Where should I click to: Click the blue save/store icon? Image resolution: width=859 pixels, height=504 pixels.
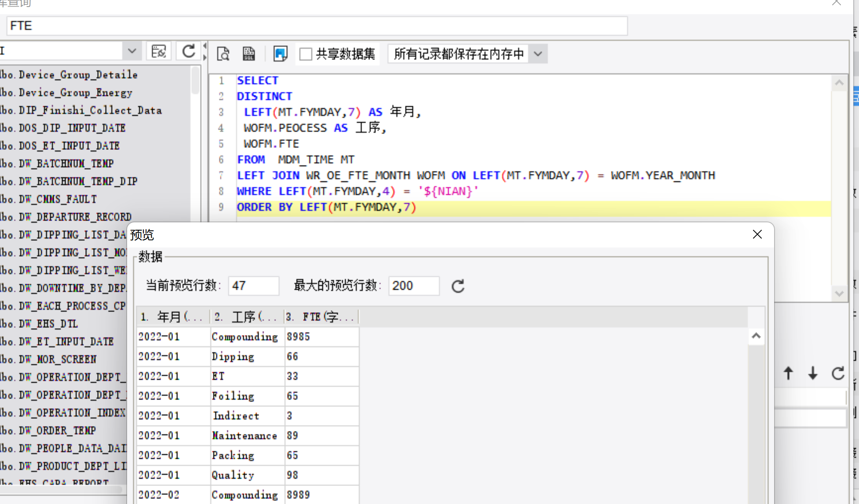point(280,54)
